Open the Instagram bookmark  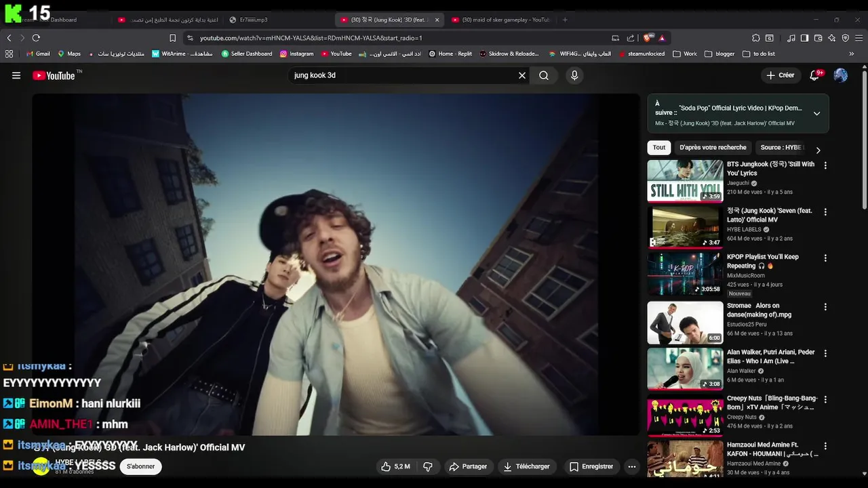tap(297, 54)
